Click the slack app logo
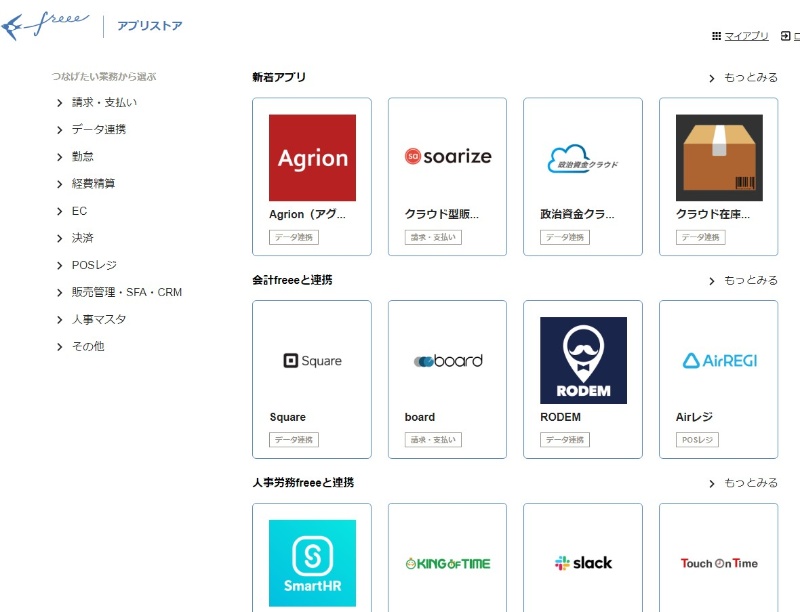Image resolution: width=800 pixels, height=612 pixels. coord(583,563)
